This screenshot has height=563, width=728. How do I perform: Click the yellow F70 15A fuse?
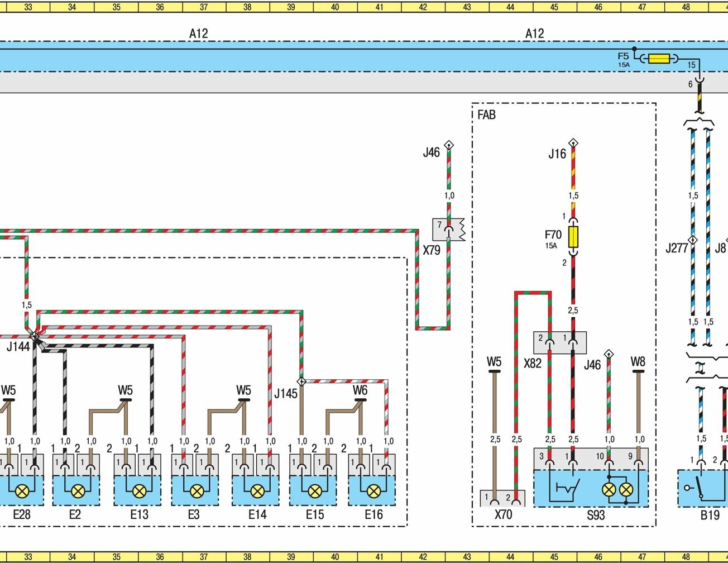(x=573, y=237)
